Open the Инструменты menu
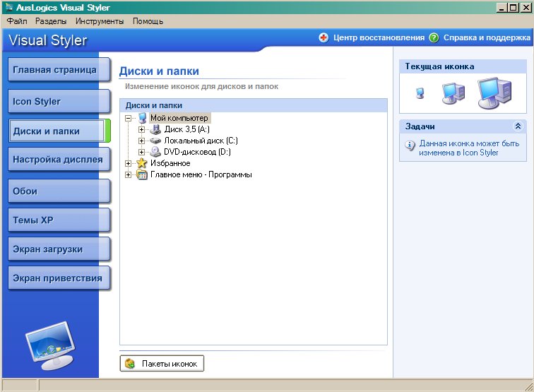This screenshot has height=392, width=534. click(100, 21)
